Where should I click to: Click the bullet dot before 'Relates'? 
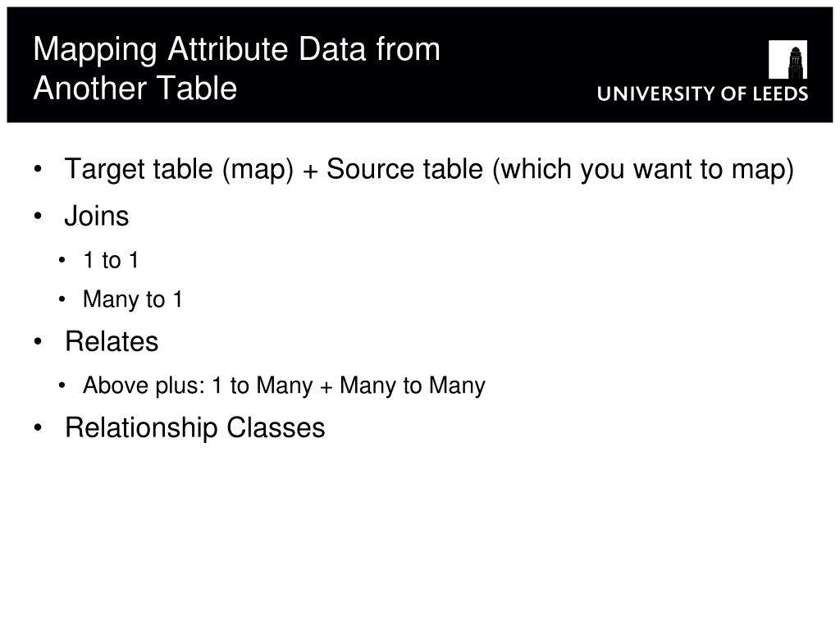click(38, 342)
